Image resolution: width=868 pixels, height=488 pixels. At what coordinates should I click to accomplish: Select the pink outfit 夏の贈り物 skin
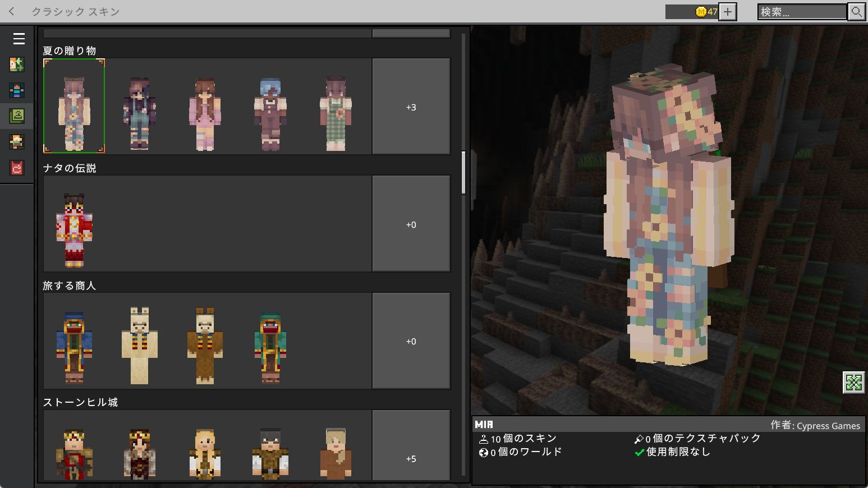[205, 114]
